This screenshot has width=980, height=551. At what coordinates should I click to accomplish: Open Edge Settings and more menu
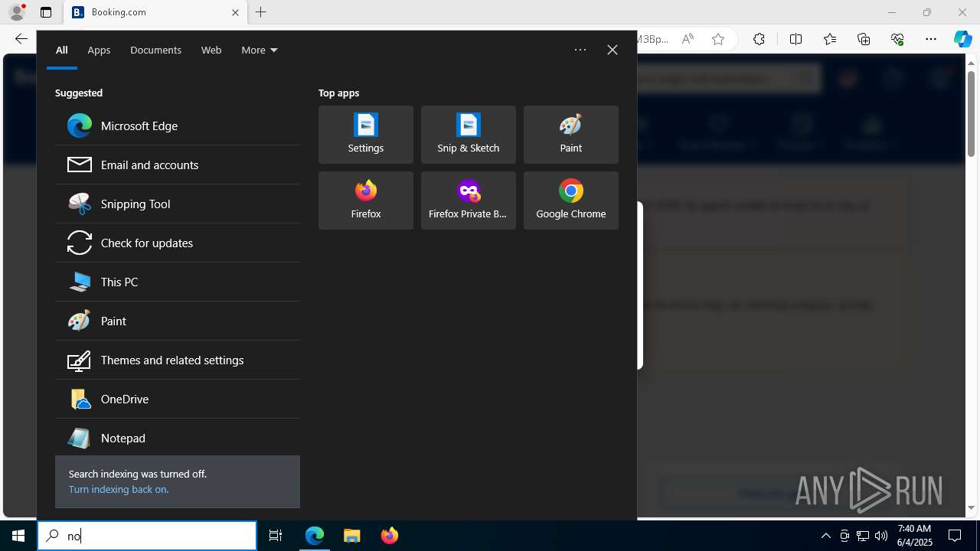pos(931,39)
